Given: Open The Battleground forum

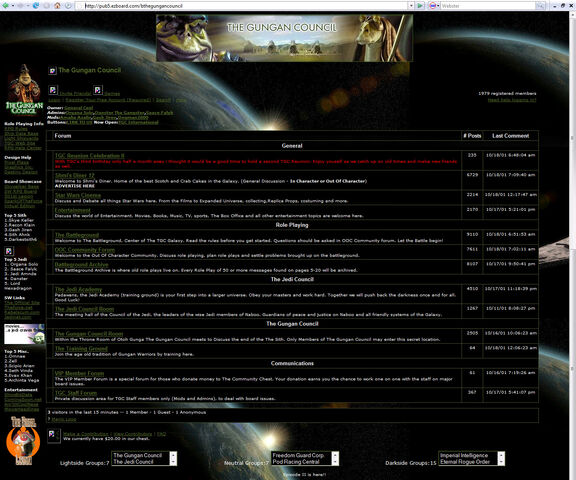Looking at the screenshot, I should click(77, 235).
